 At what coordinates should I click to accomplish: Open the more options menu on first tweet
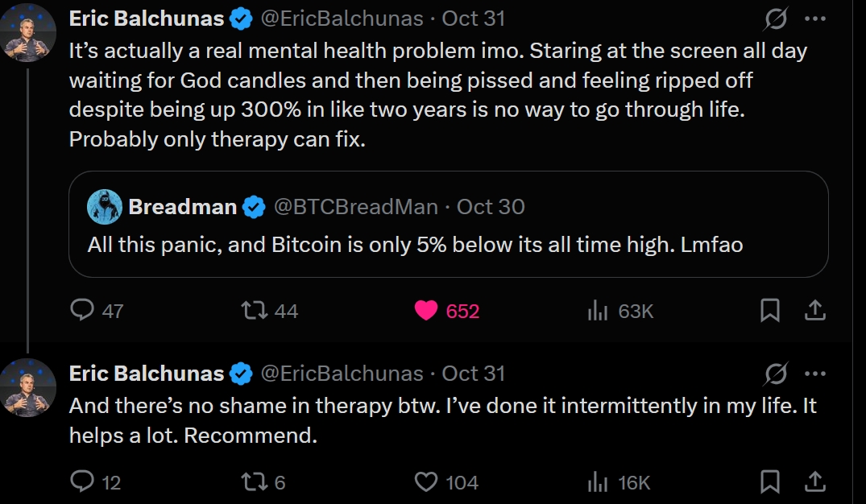815,18
